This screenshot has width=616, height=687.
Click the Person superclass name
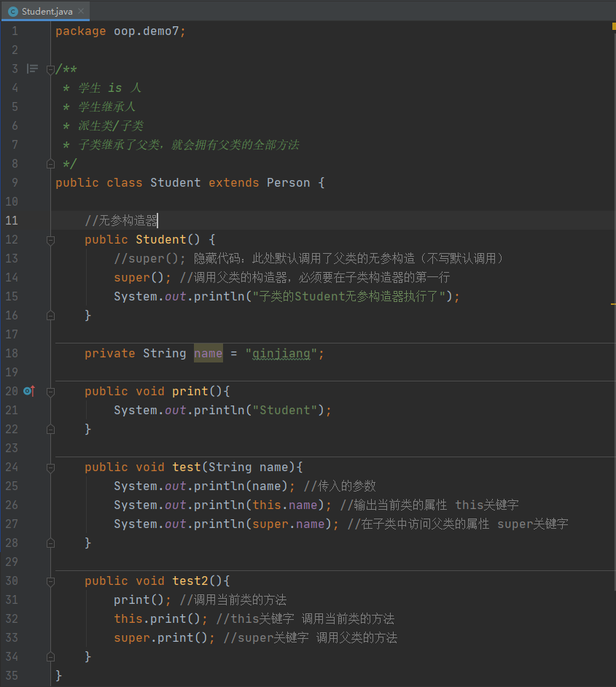(288, 183)
